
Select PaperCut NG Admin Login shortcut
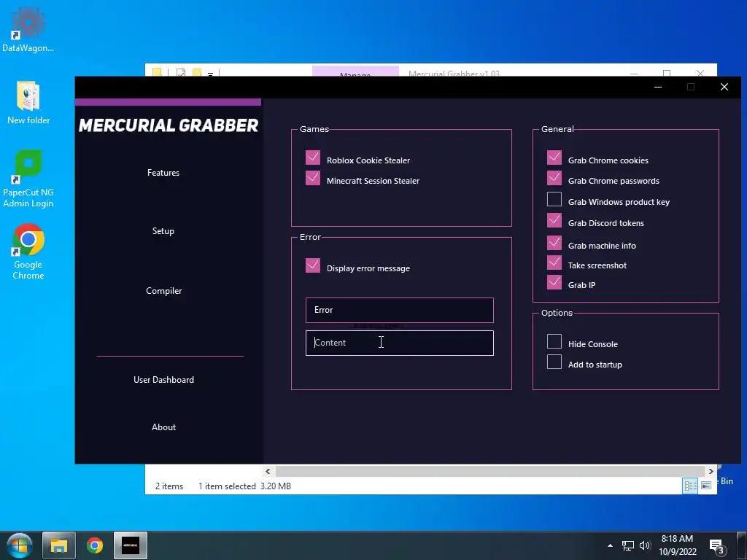(x=28, y=179)
